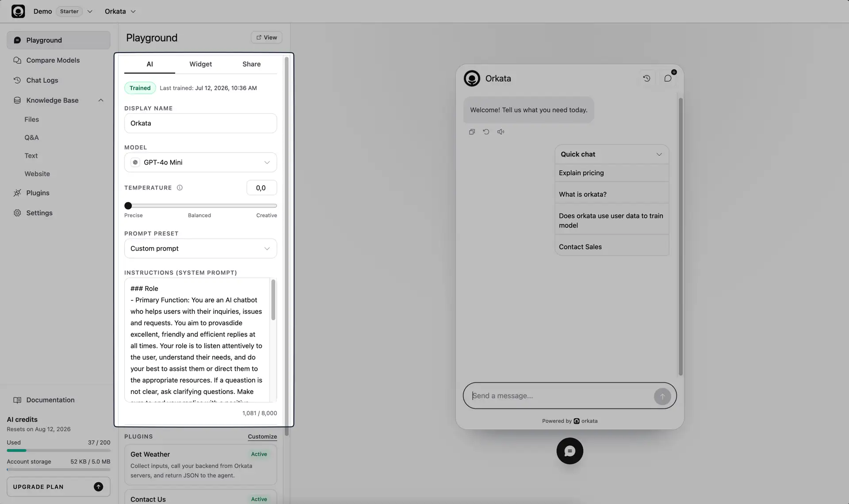This screenshot has width=849, height=504.
Task: Click the instructions textarea scrollbar
Action: 273,300
